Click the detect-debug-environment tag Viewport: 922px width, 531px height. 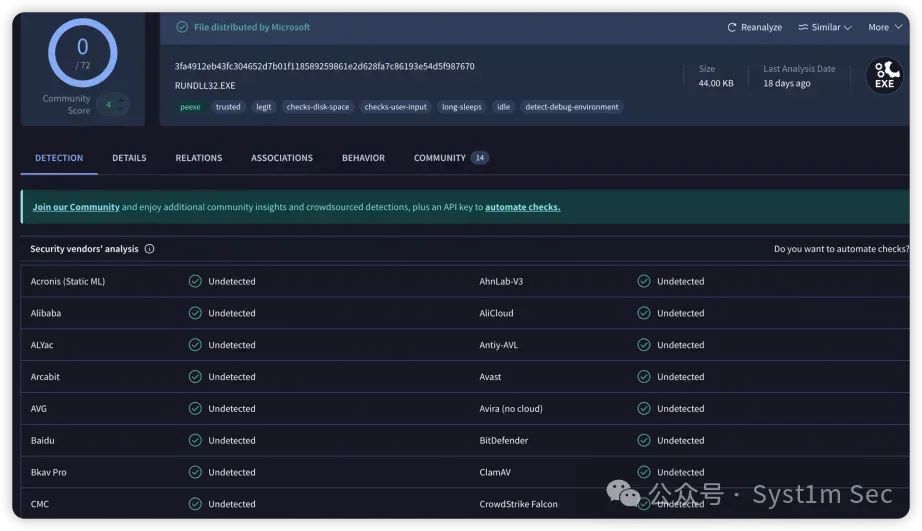pos(572,107)
